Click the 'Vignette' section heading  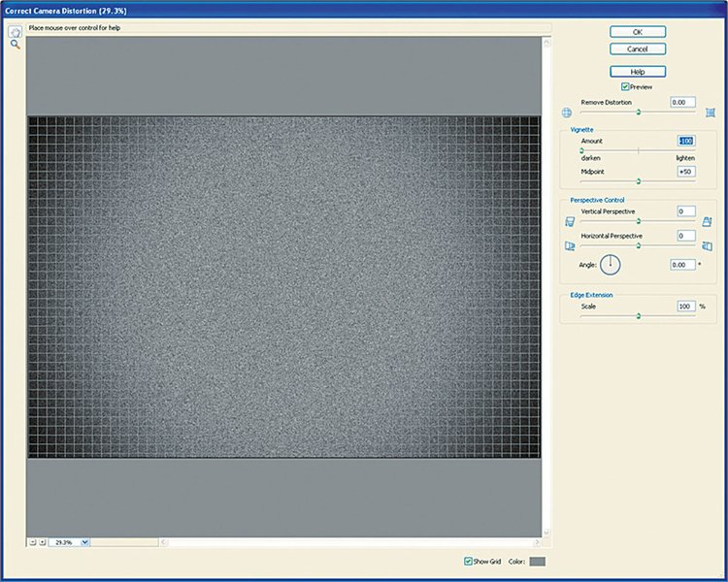pyautogui.click(x=581, y=130)
